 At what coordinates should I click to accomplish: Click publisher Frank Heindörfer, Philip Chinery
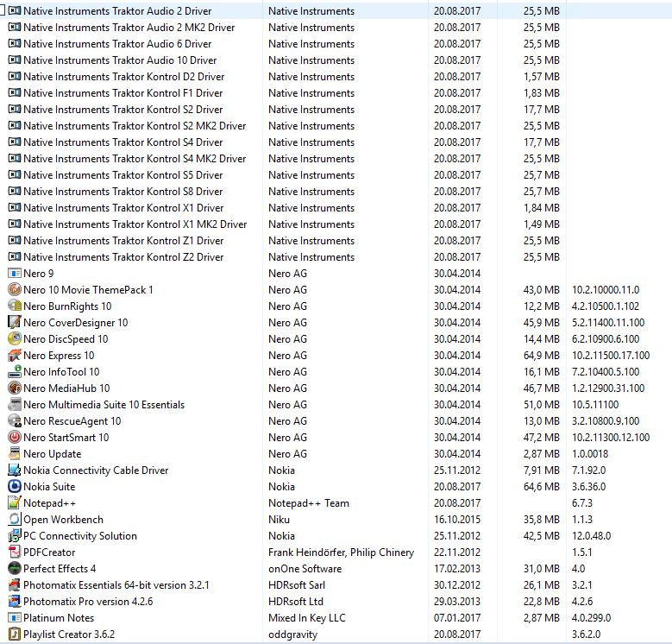(x=341, y=552)
